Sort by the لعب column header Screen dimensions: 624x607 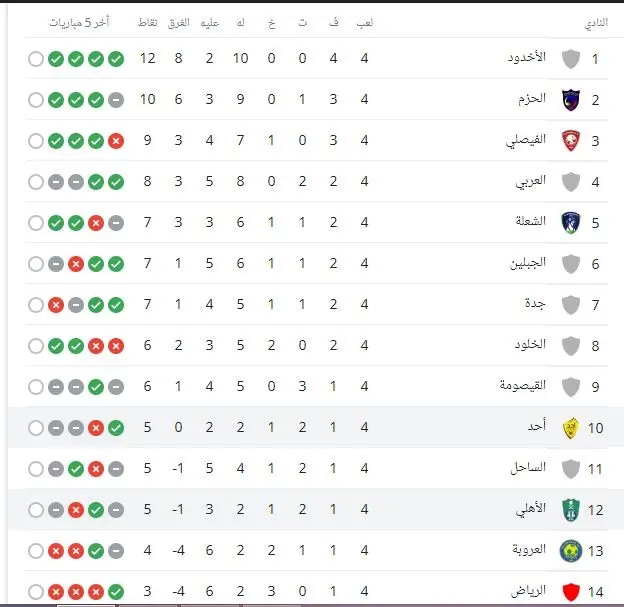(x=365, y=23)
